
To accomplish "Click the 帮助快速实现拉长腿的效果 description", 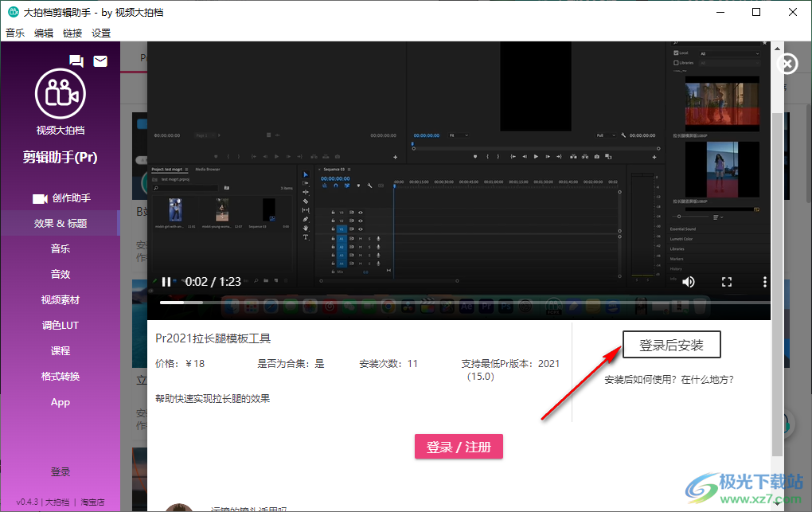I will pyautogui.click(x=213, y=398).
